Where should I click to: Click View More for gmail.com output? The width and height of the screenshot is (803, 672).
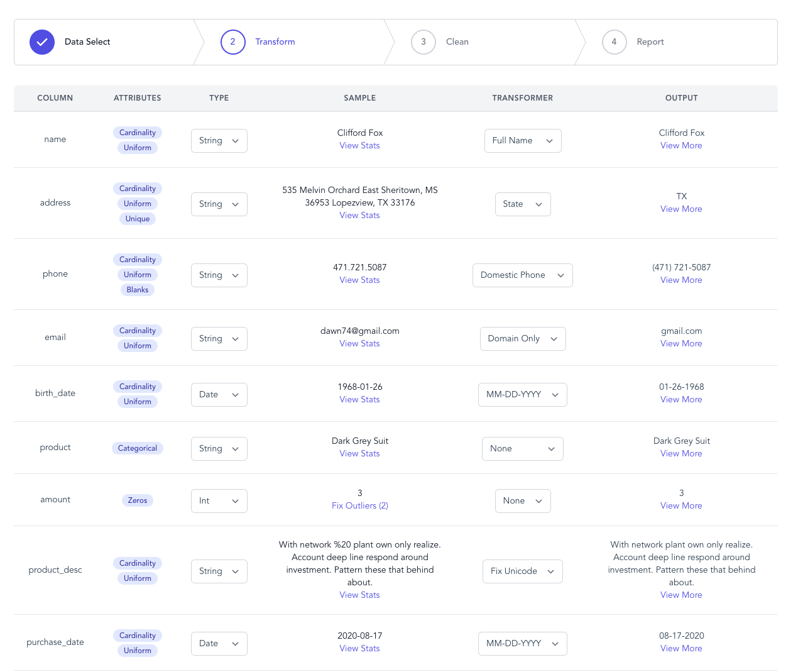(x=681, y=344)
